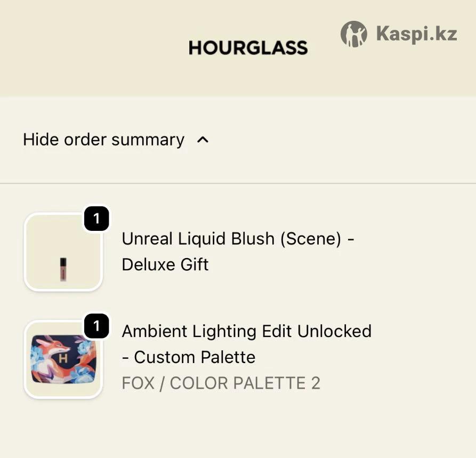Click the 'Deluxe Gift' text line
The height and width of the screenshot is (458, 476).
click(165, 264)
